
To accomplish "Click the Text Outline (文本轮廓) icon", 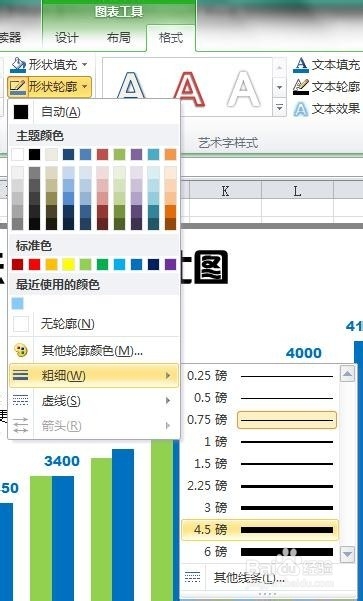I will (x=301, y=87).
